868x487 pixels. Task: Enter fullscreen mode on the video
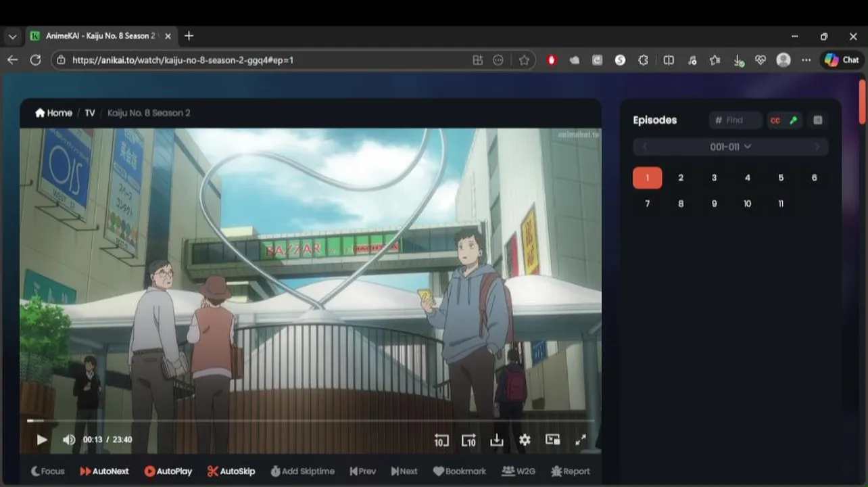click(x=580, y=440)
